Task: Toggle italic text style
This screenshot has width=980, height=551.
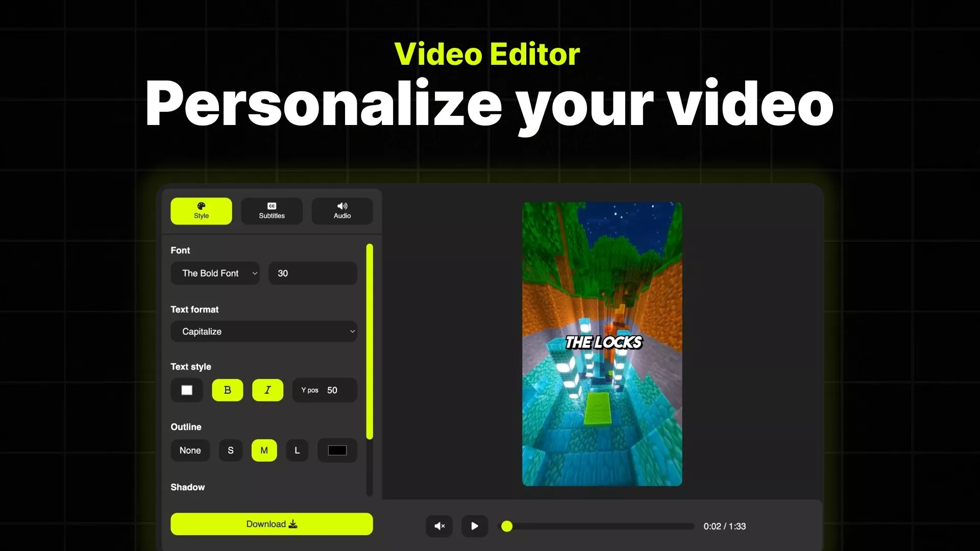Action: click(267, 390)
